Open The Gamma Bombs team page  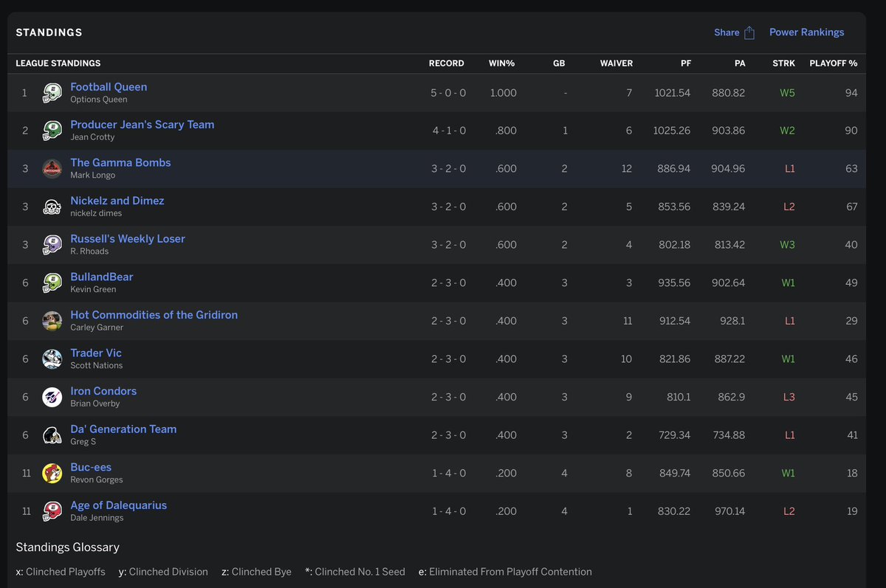coord(120,162)
